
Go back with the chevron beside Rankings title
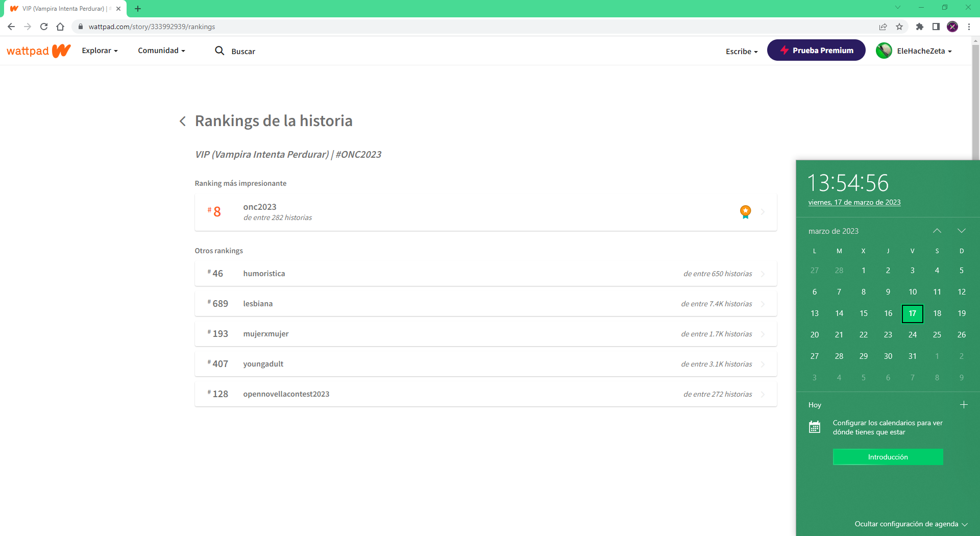183,121
